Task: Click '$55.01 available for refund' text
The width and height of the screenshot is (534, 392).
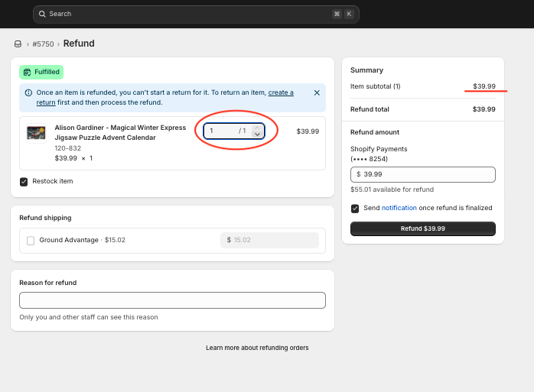Action: (392, 190)
